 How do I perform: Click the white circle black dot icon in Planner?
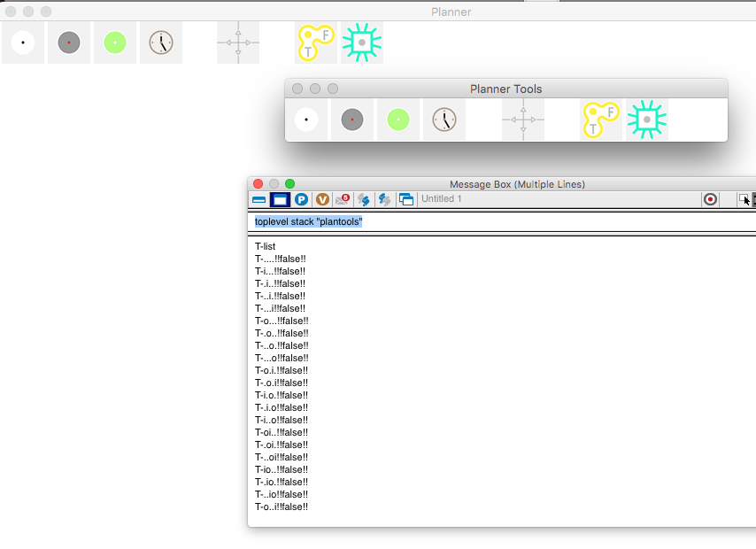[23, 43]
